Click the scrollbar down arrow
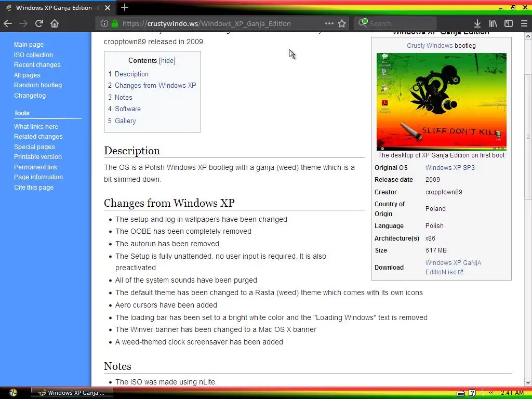Viewport: 532px width, 399px height. pyautogui.click(x=528, y=382)
